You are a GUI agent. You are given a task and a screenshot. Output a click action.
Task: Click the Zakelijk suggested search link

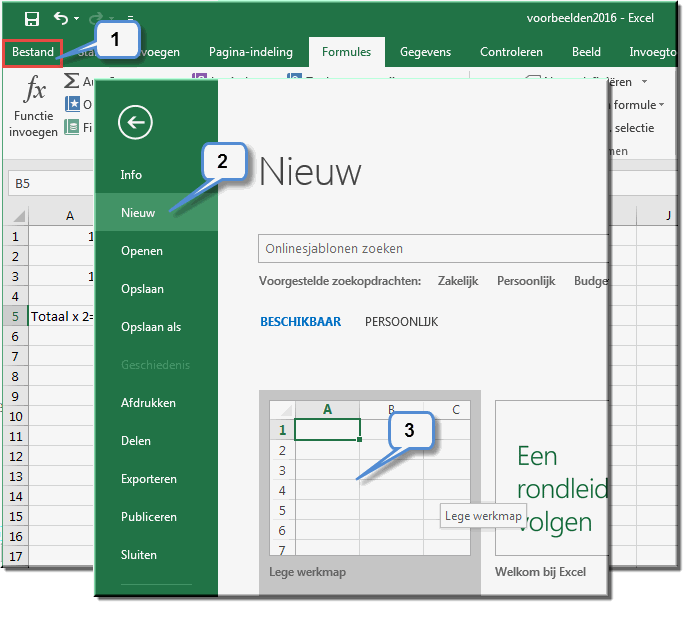pyautogui.click(x=458, y=281)
